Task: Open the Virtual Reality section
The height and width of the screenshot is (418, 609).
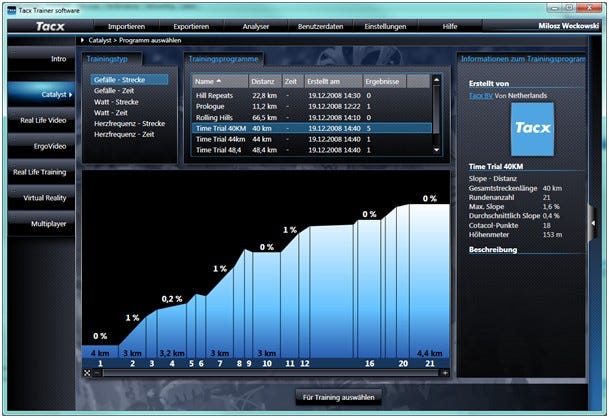Action: point(41,198)
